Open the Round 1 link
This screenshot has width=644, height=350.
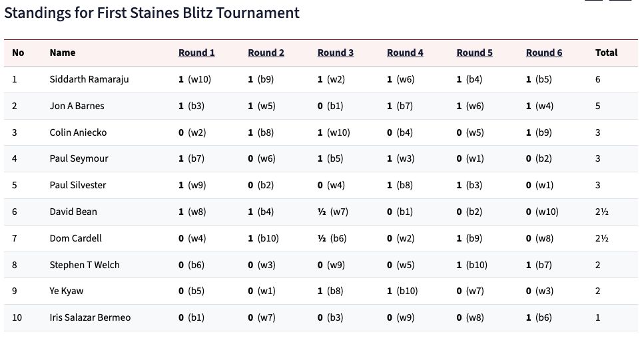196,53
